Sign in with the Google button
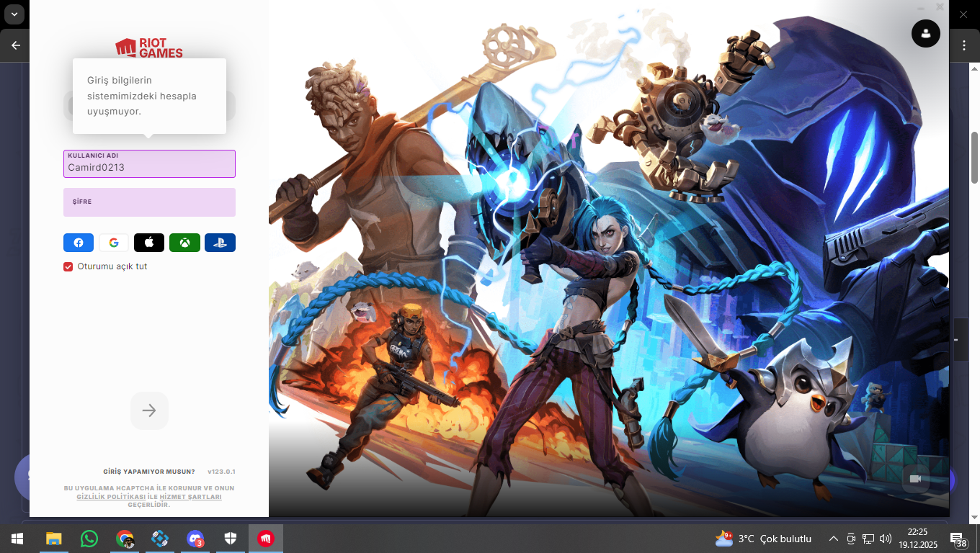This screenshot has width=980, height=553. pyautogui.click(x=114, y=243)
